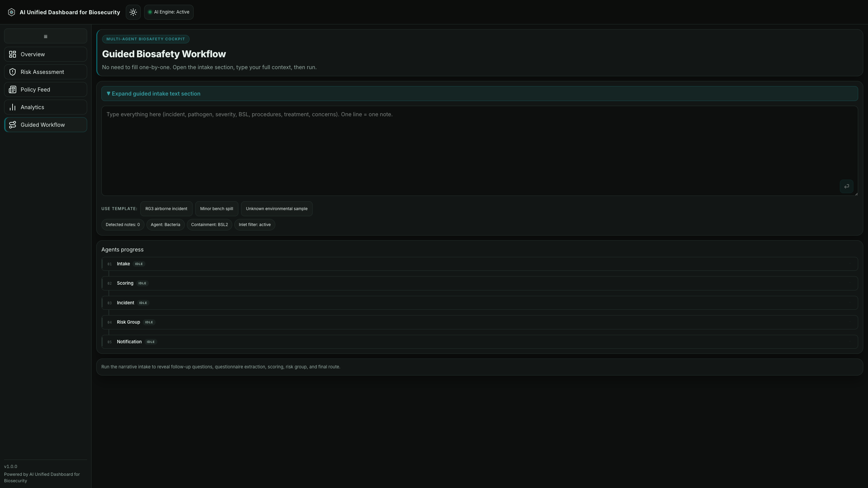Viewport: 868px width, 488px height.
Task: Click the biosecurity dashboard logo icon
Action: [12, 12]
